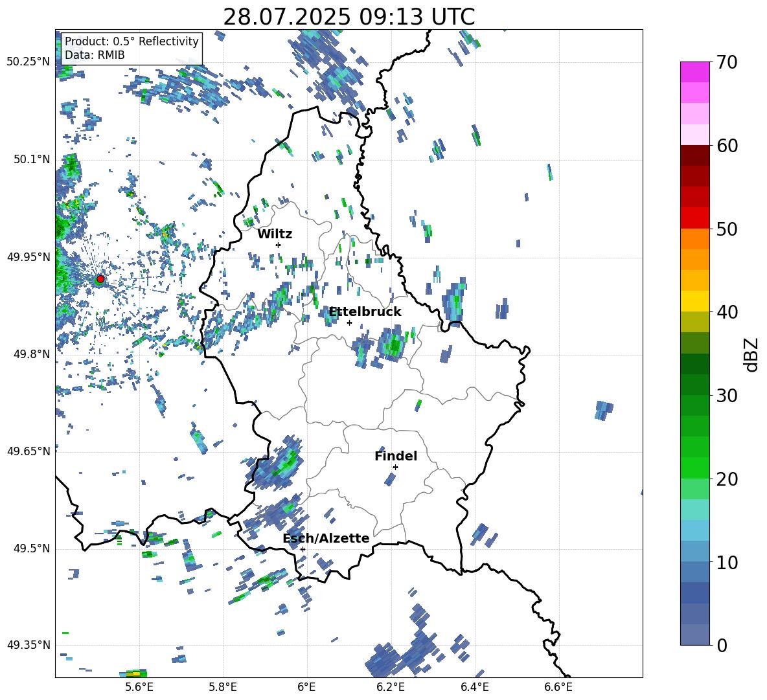Click the 49.95°N latitude label
This screenshot has height=700, width=767.
pyautogui.click(x=29, y=256)
